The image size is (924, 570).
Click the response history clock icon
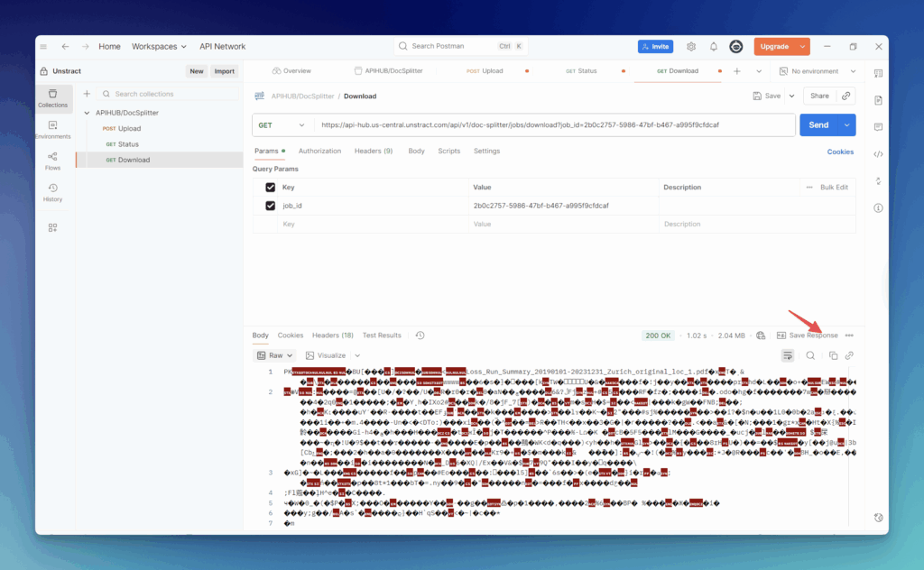point(420,336)
